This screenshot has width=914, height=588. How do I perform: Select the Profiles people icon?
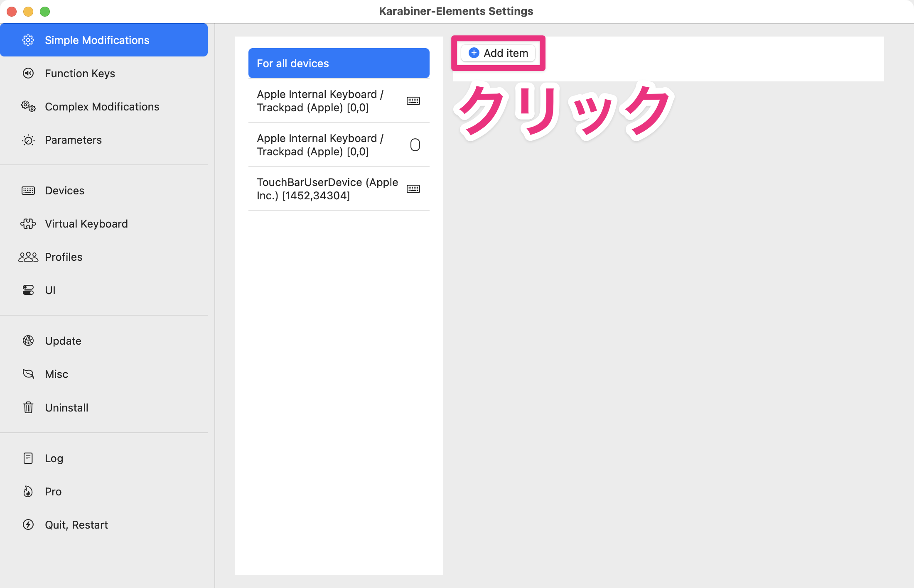click(28, 257)
